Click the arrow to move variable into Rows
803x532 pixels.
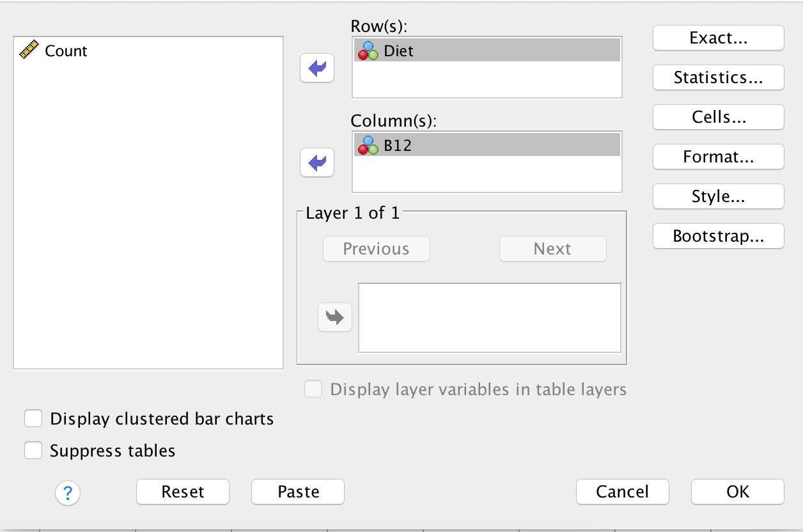(316, 68)
